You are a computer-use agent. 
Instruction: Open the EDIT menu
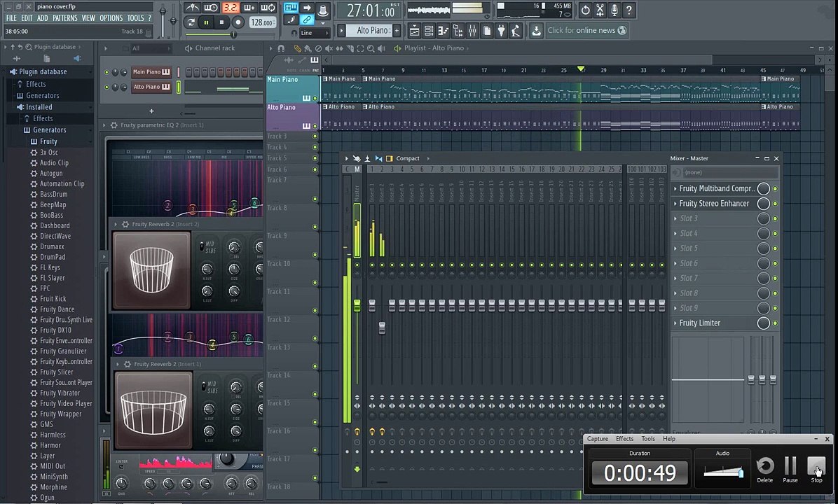(x=27, y=18)
